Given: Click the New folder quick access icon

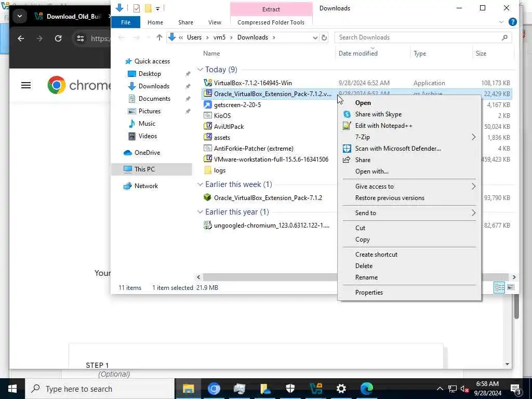Looking at the screenshot, I should click(148, 8).
